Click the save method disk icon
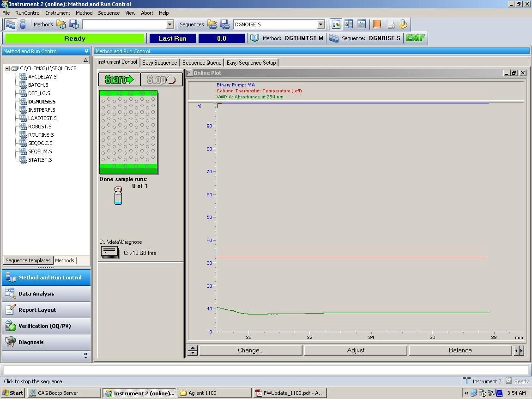This screenshot has height=399, width=532. [x=73, y=24]
